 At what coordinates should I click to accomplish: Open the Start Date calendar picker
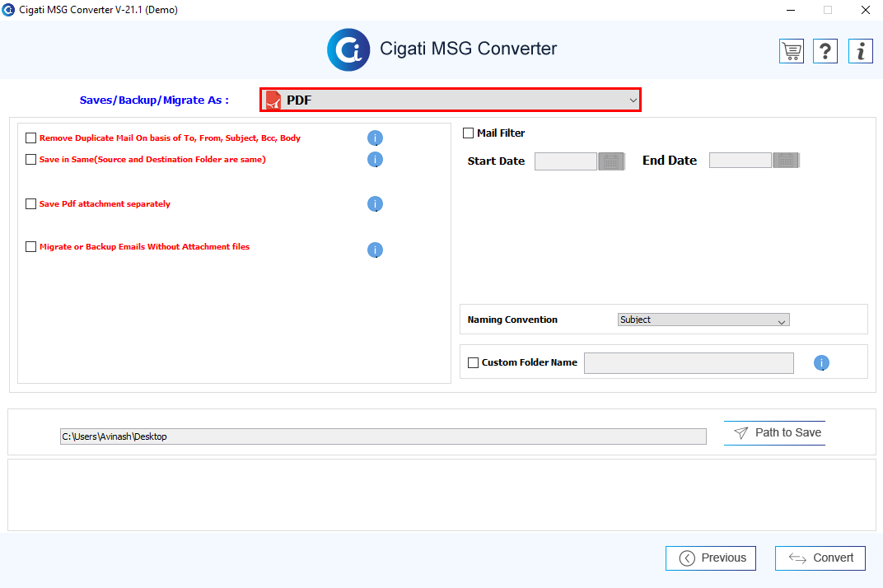coord(611,161)
